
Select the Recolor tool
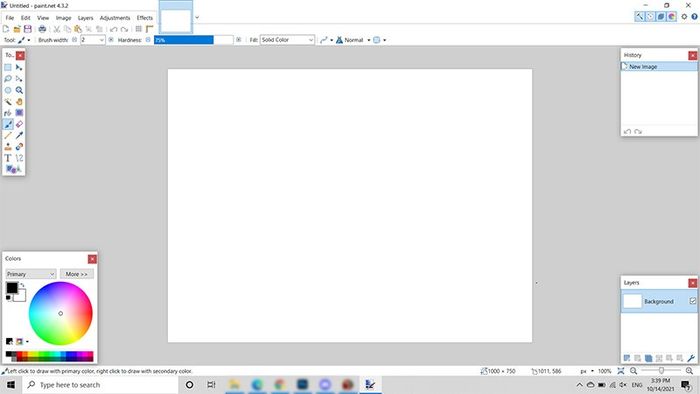(19, 147)
